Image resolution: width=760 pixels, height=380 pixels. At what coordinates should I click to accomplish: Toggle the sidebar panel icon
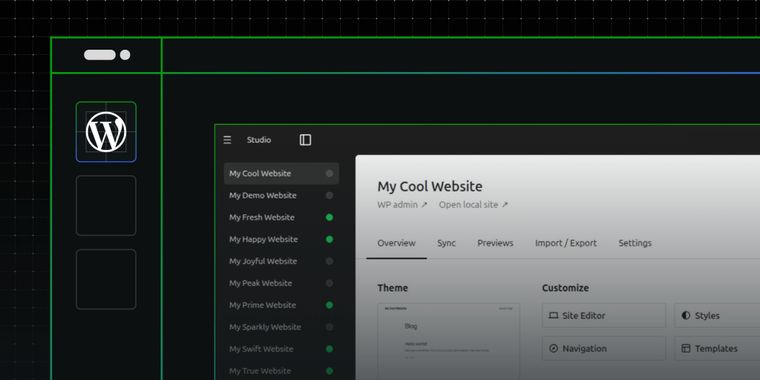click(x=305, y=140)
